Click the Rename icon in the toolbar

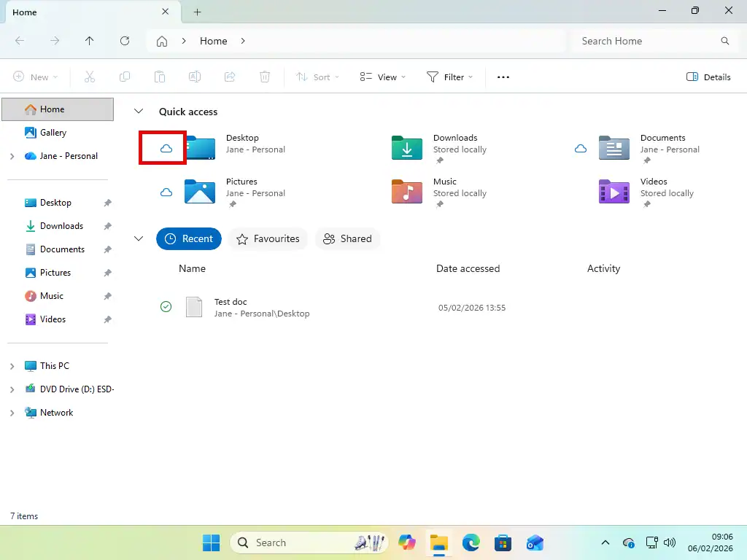(195, 77)
